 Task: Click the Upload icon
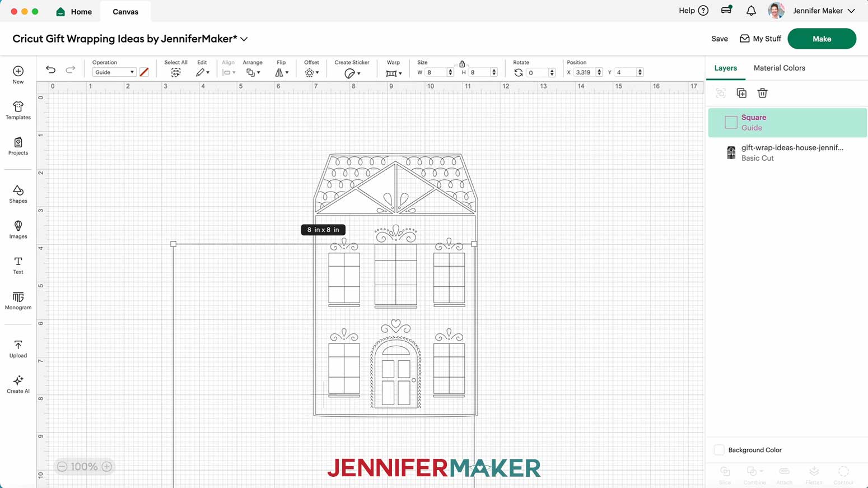coord(18,345)
